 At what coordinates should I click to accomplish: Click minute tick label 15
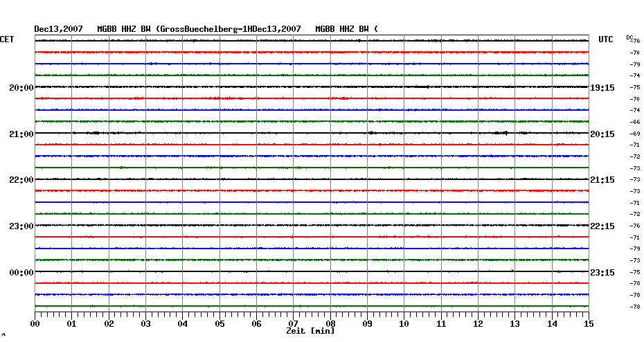tap(589, 324)
